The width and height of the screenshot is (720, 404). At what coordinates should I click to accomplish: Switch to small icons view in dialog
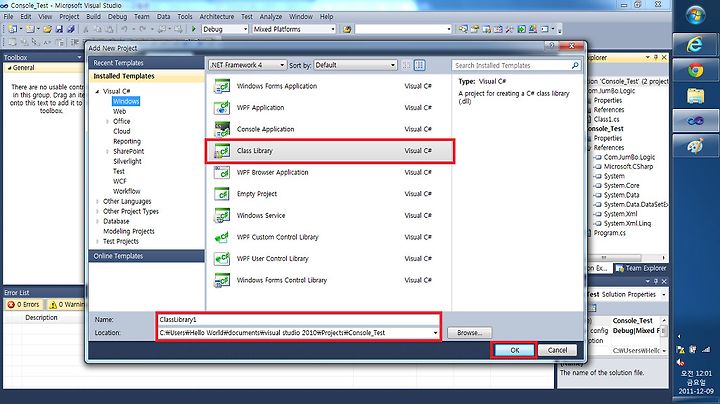coord(406,65)
